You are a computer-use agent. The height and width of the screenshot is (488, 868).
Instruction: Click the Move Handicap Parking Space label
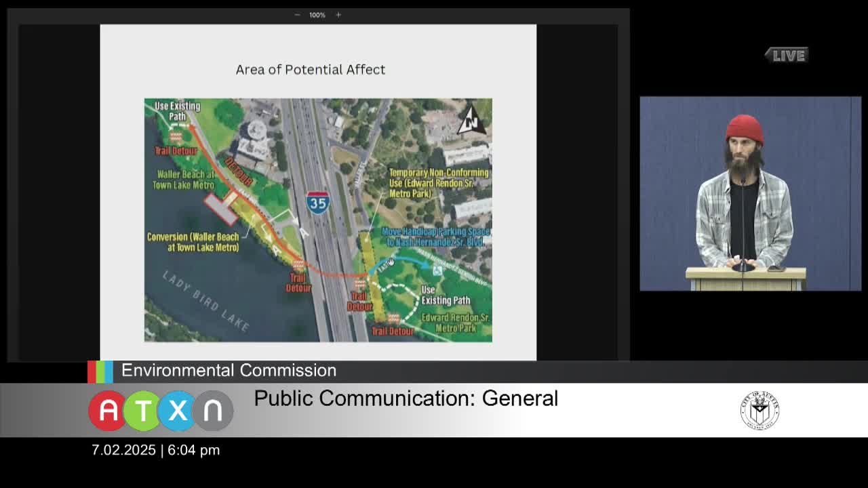435,237
